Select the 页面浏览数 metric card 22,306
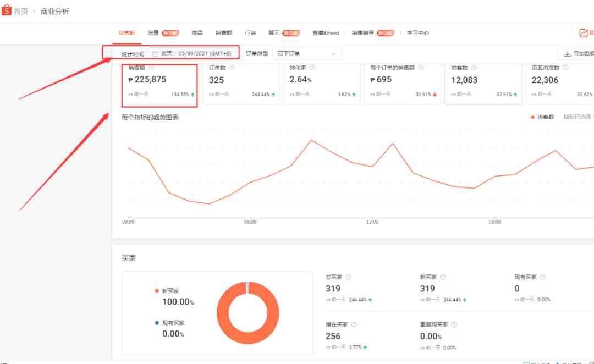Viewport: 594px width, 364px height. click(x=560, y=84)
